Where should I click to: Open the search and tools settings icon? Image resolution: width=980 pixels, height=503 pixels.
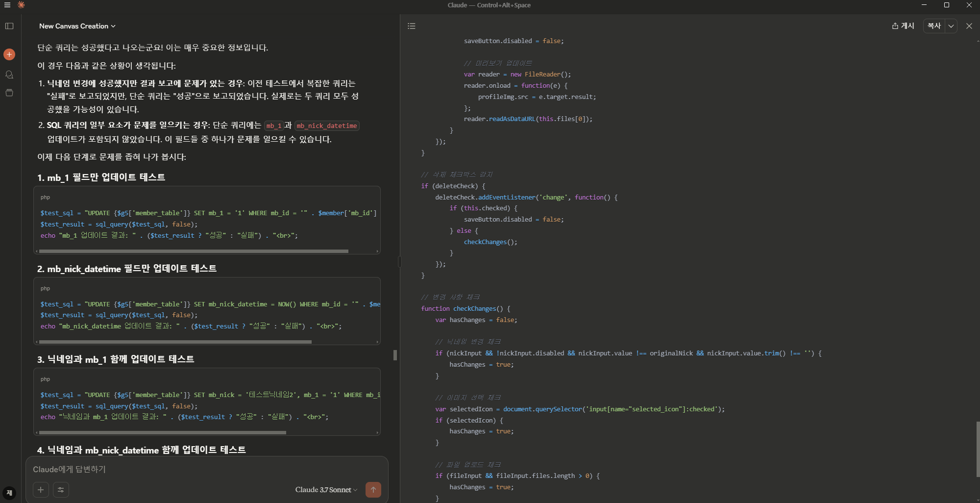click(61, 489)
